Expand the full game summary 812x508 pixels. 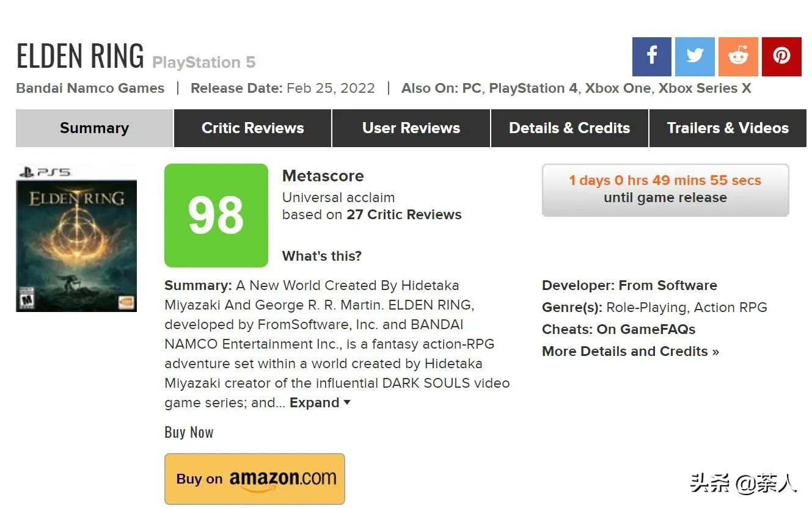click(320, 403)
